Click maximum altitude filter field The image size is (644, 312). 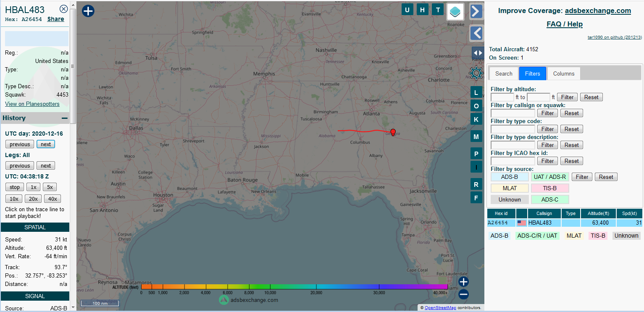(x=539, y=97)
